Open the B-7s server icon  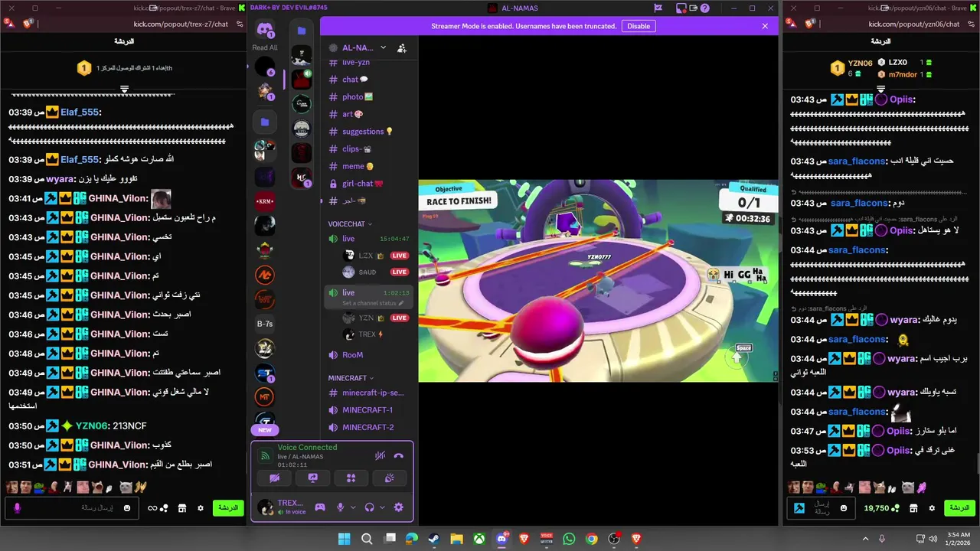[265, 324]
